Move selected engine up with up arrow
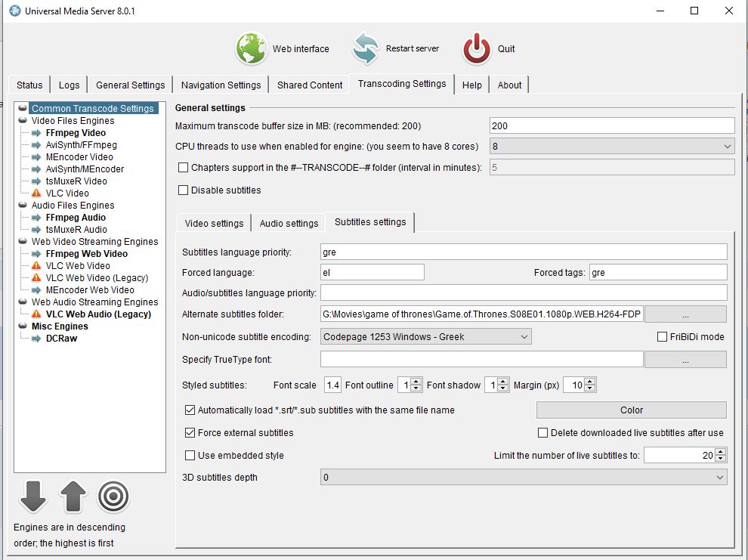This screenshot has width=748, height=560. click(73, 497)
